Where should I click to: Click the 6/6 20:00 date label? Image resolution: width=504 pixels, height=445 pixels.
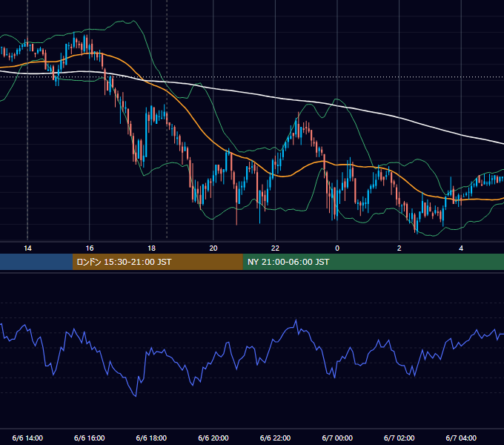tap(213, 438)
